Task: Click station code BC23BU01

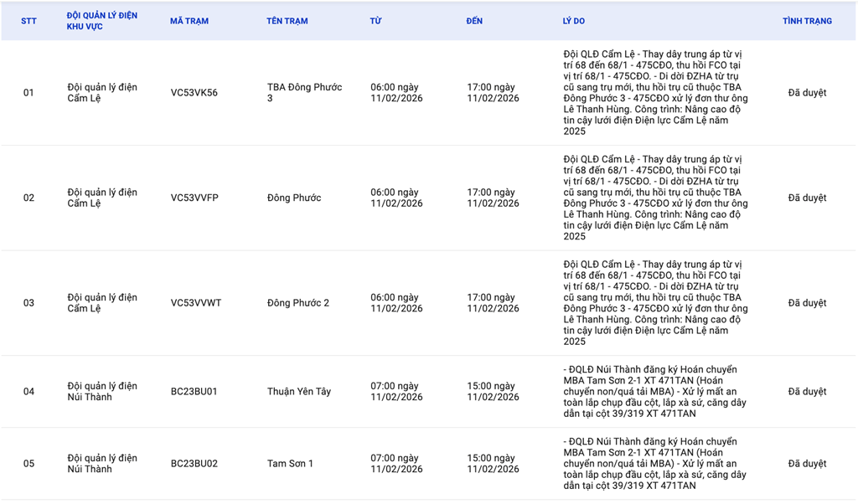Action: 194,392
